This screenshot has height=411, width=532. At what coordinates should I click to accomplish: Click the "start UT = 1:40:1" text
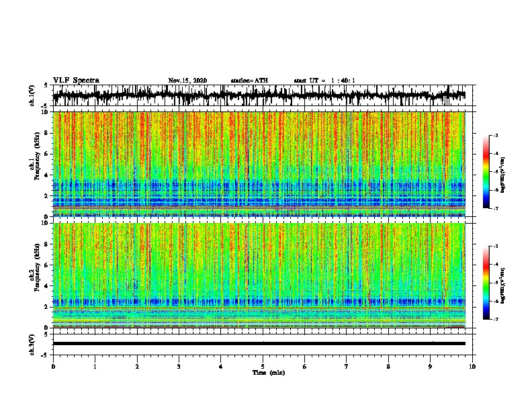point(324,81)
